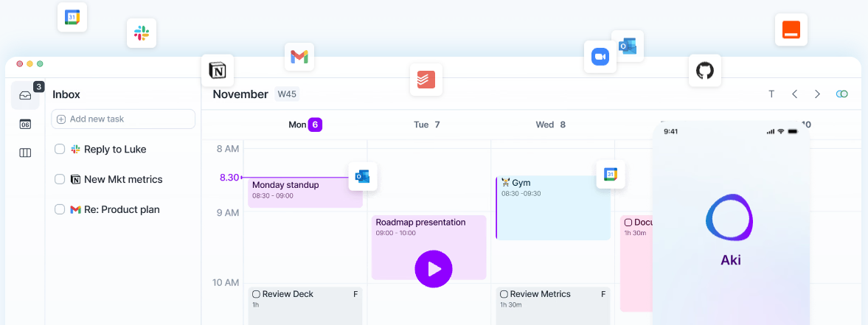Play the video with the purple play button
Viewport: 868px width, 325px height.
pyautogui.click(x=434, y=269)
